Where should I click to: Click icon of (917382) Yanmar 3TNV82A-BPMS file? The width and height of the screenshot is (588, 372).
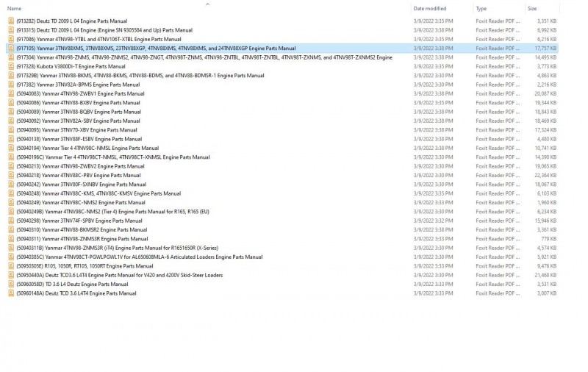[11, 85]
